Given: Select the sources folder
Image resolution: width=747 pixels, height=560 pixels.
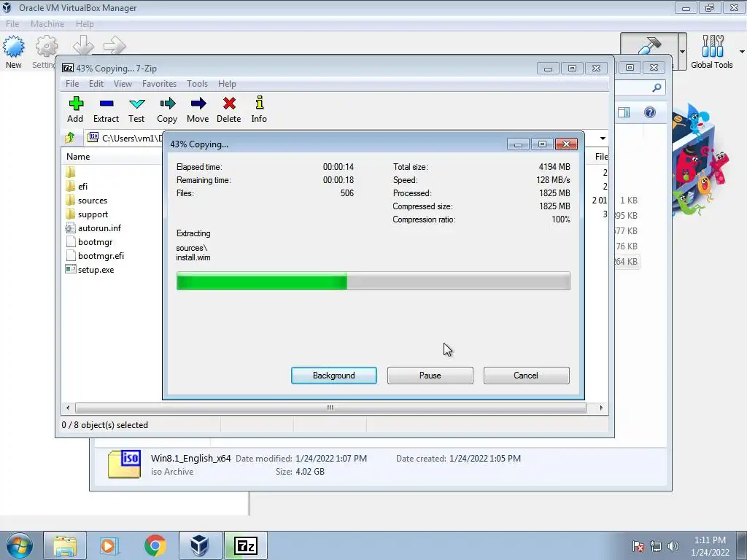Looking at the screenshot, I should [93, 201].
